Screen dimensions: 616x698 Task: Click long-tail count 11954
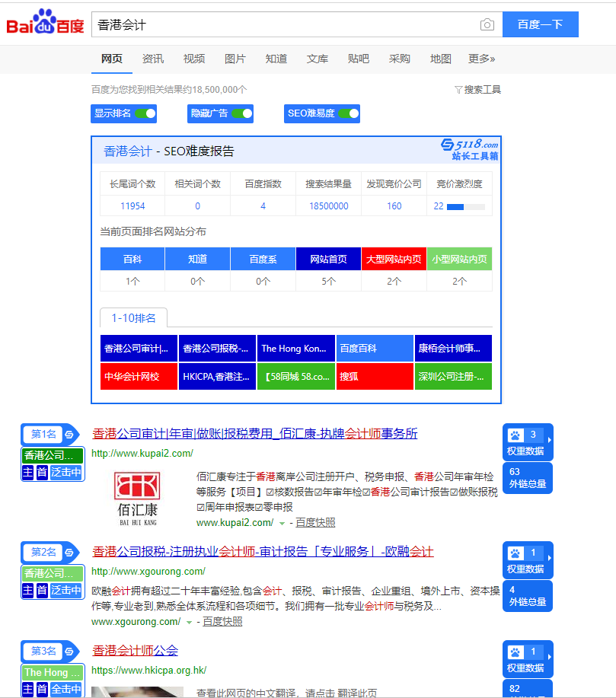click(132, 206)
